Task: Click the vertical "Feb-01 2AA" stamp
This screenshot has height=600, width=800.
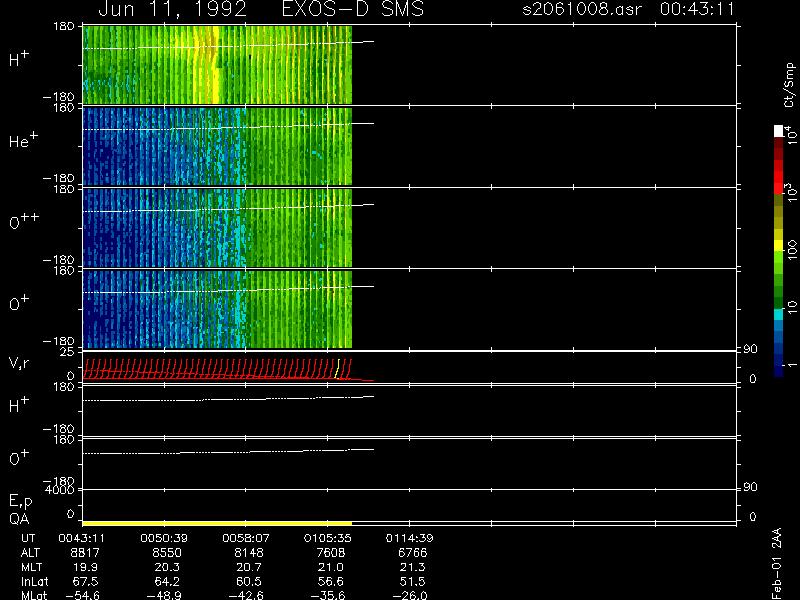Action: pyautogui.click(x=778, y=563)
